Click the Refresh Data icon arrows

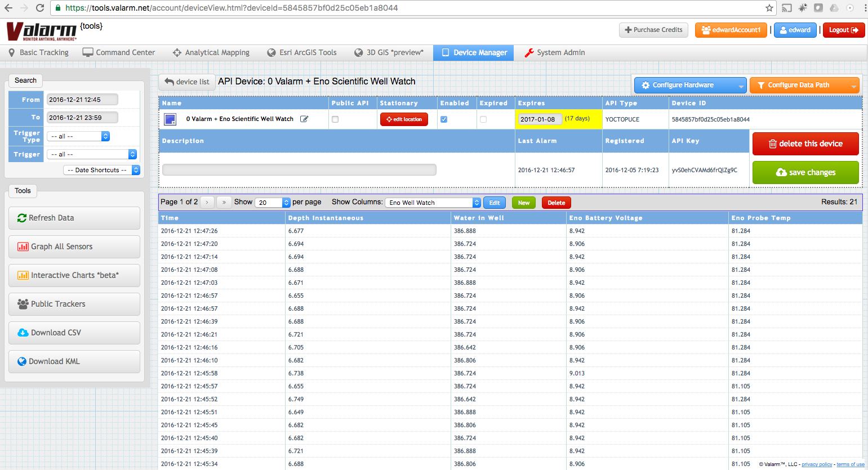(x=22, y=218)
